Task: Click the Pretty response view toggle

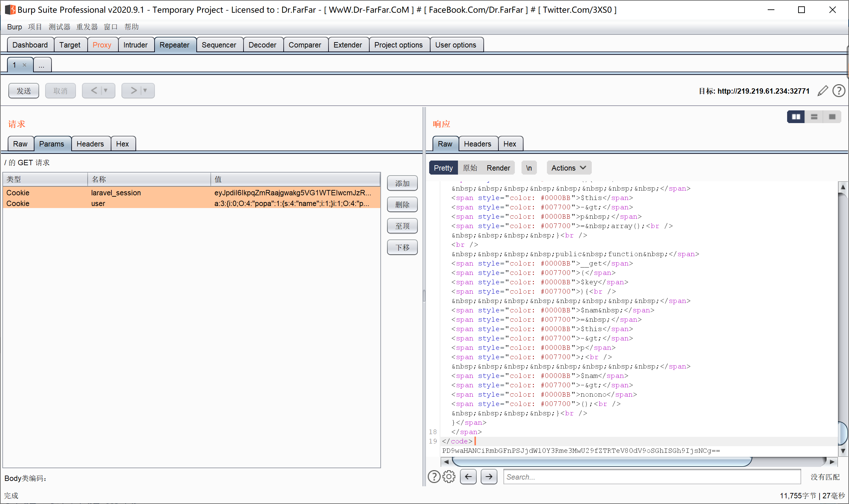Action: (443, 168)
